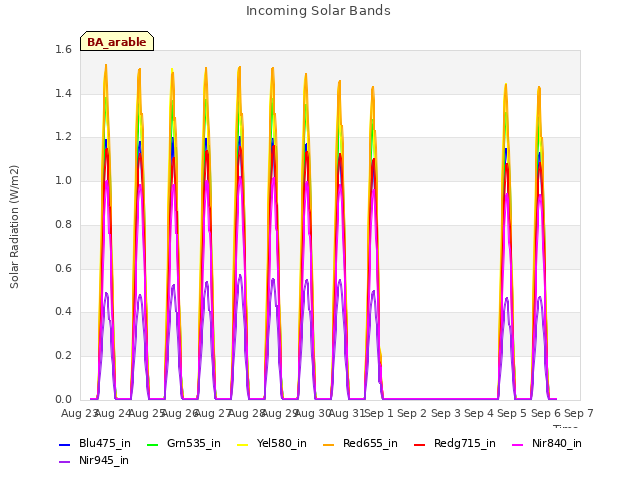Click the 0.8 y-axis tick label

(63, 224)
